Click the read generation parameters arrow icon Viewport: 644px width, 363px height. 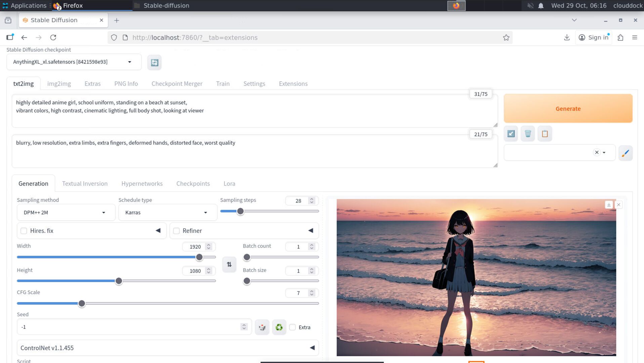coord(511,134)
